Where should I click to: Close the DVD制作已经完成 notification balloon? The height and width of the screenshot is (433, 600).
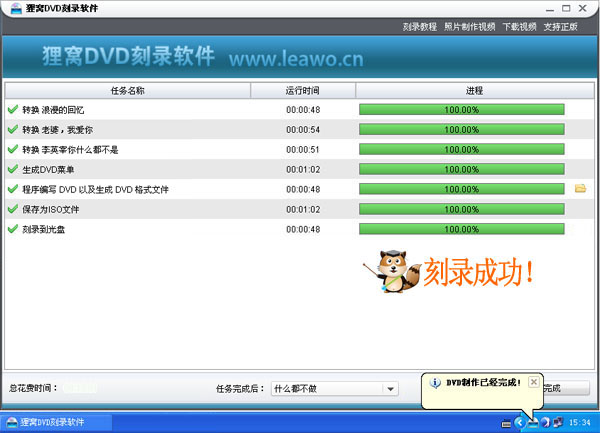point(534,382)
